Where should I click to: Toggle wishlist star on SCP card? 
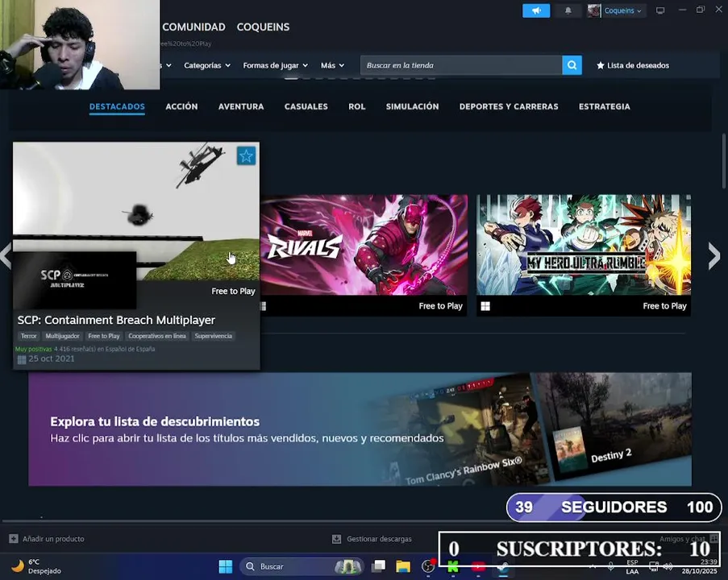(x=246, y=156)
